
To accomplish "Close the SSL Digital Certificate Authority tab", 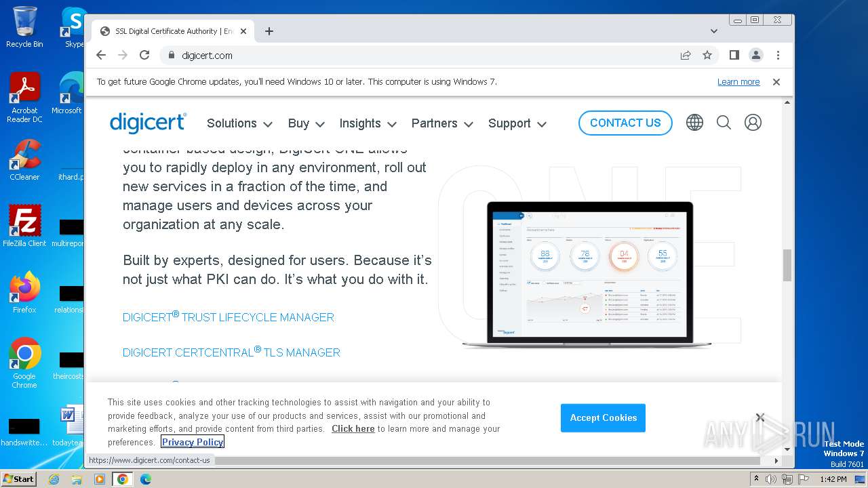I will (243, 31).
